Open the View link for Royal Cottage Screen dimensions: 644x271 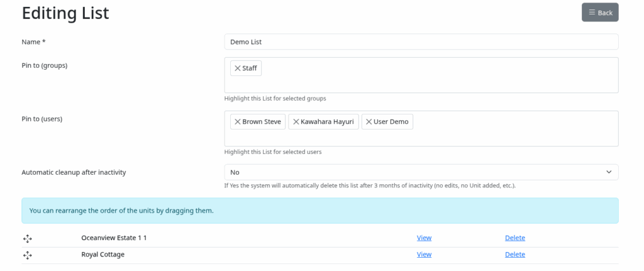tap(424, 254)
